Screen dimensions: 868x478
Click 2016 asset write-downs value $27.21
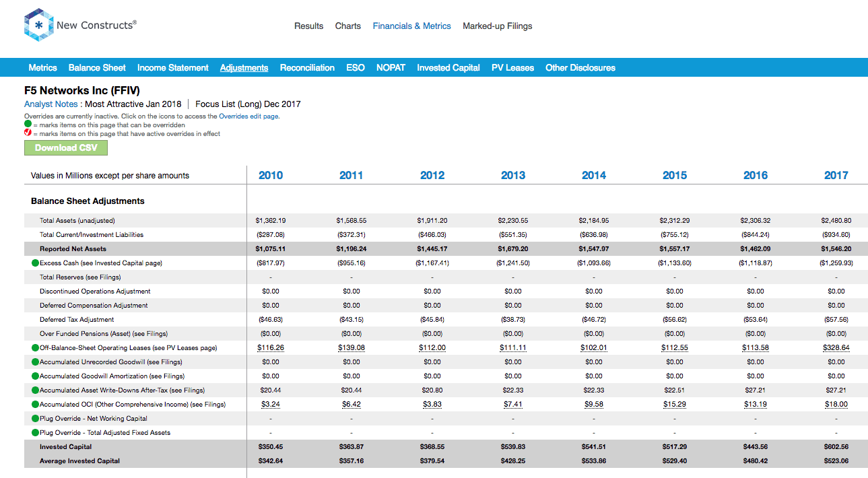pyautogui.click(x=756, y=390)
